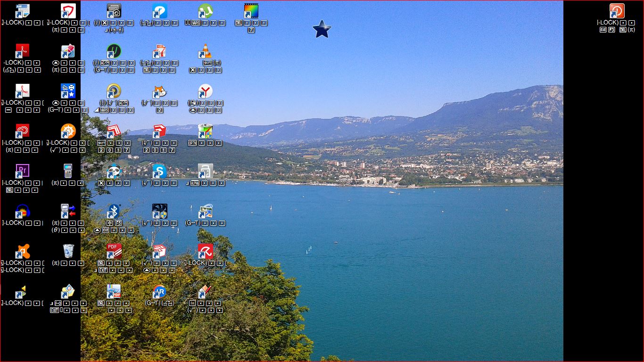The width and height of the screenshot is (644, 362).
Task: Open the Skype shortcut
Action: (x=159, y=171)
